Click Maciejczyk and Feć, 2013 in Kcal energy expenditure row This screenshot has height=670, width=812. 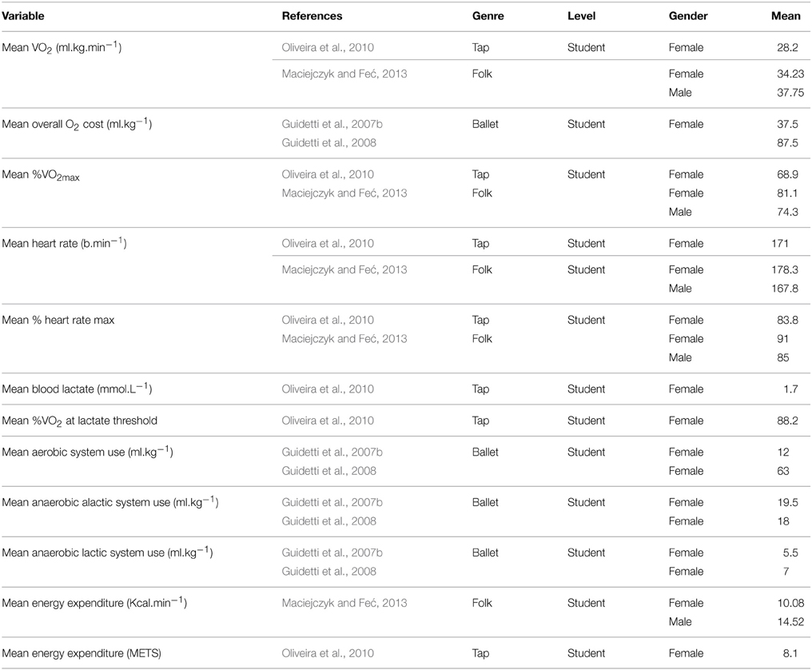point(344,603)
